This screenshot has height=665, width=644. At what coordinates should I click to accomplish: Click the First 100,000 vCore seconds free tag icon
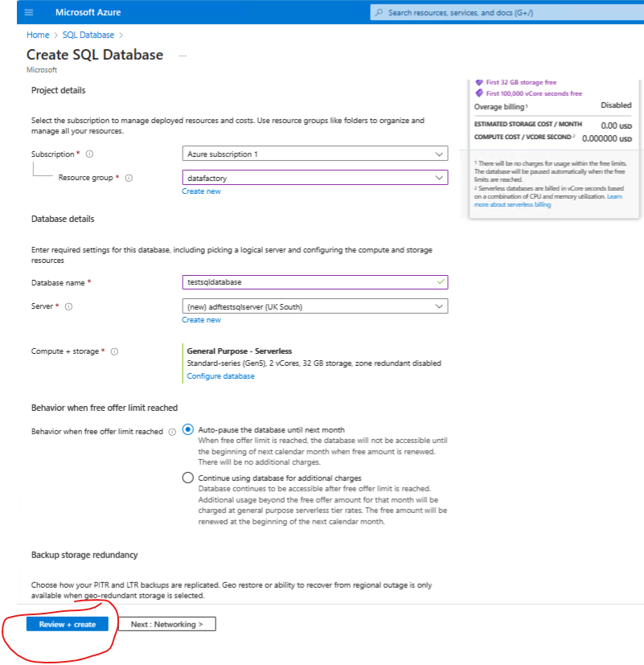tap(479, 93)
